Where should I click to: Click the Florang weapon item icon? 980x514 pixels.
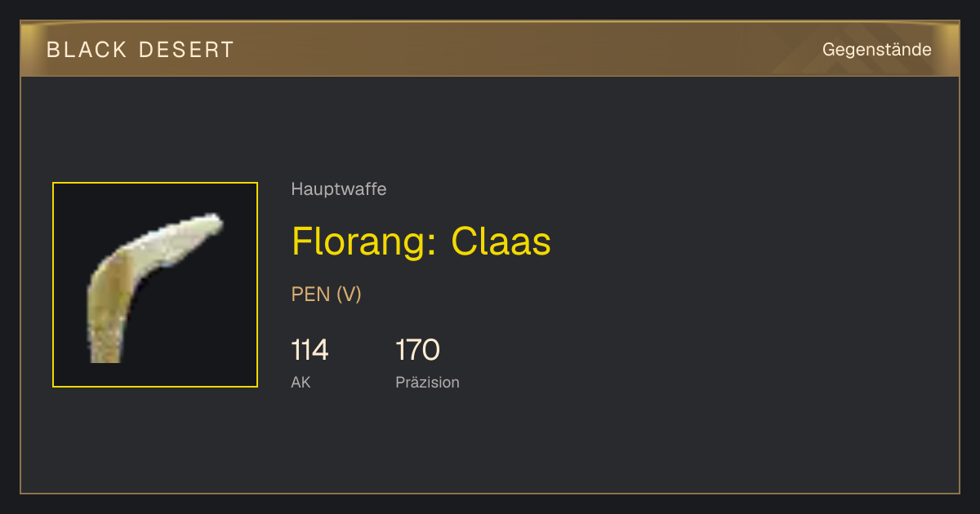[155, 285]
